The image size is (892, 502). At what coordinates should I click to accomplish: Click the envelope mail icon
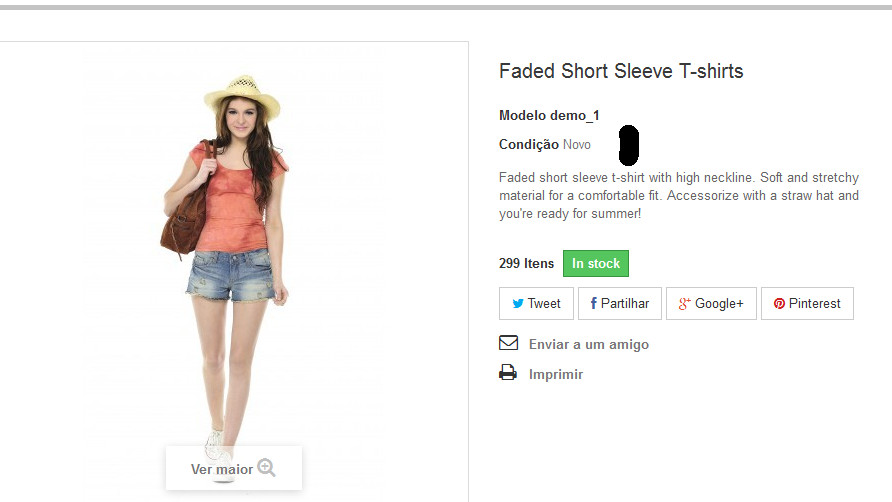click(x=509, y=343)
